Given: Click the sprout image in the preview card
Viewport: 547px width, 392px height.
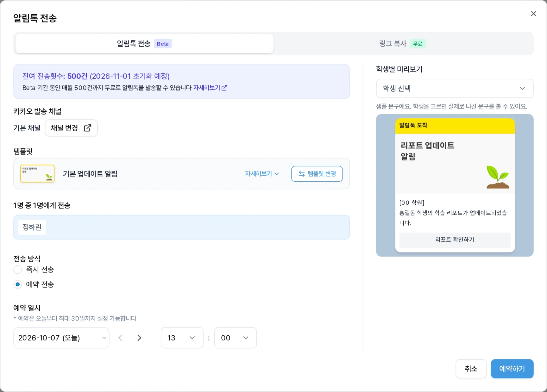Looking at the screenshot, I should pyautogui.click(x=498, y=177).
